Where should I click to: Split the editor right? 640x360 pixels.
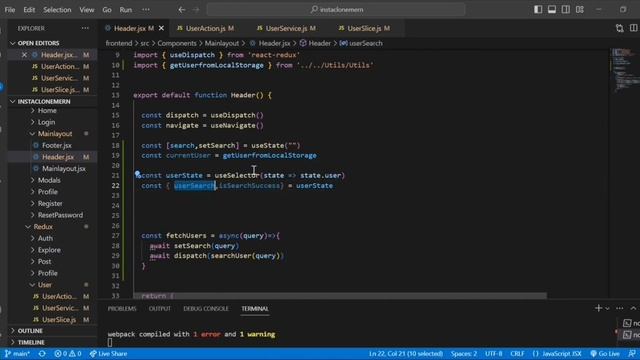pos(633,28)
